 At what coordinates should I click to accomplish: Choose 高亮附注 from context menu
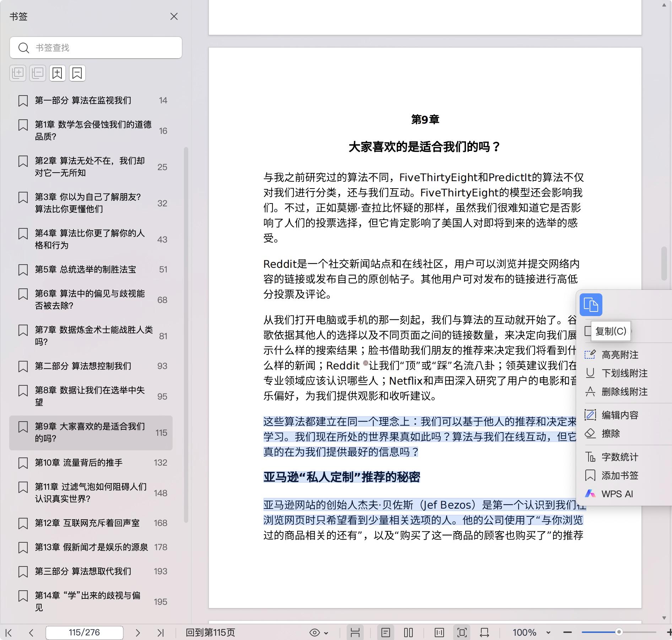point(619,354)
